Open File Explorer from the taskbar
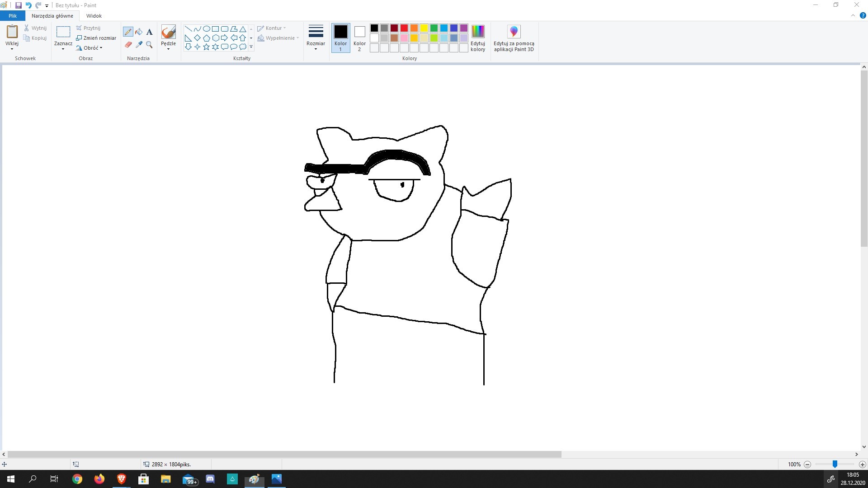Viewport: 868px width, 488px height. (x=166, y=479)
